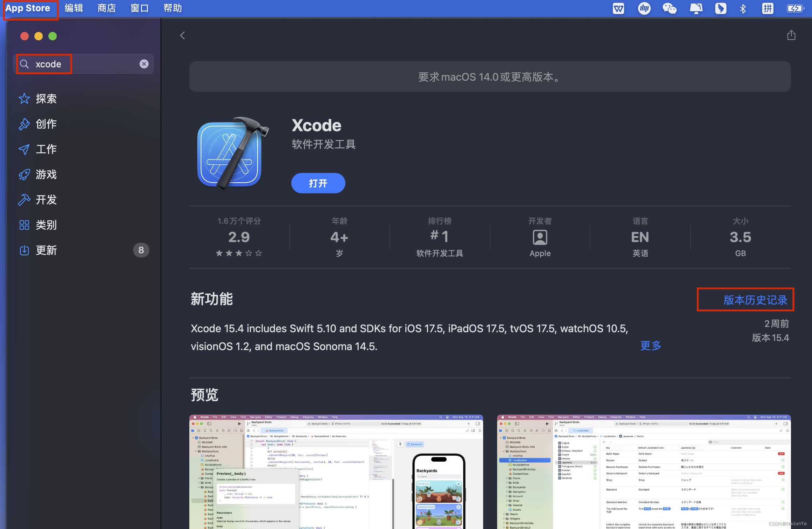Clear the xcode search text
Viewport: 812px width, 529px height.
(x=144, y=64)
